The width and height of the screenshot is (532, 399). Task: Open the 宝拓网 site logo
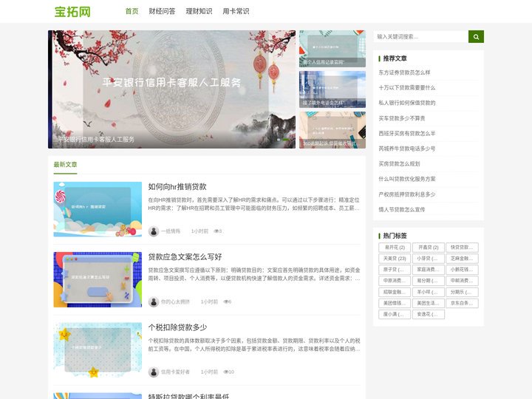(72, 12)
